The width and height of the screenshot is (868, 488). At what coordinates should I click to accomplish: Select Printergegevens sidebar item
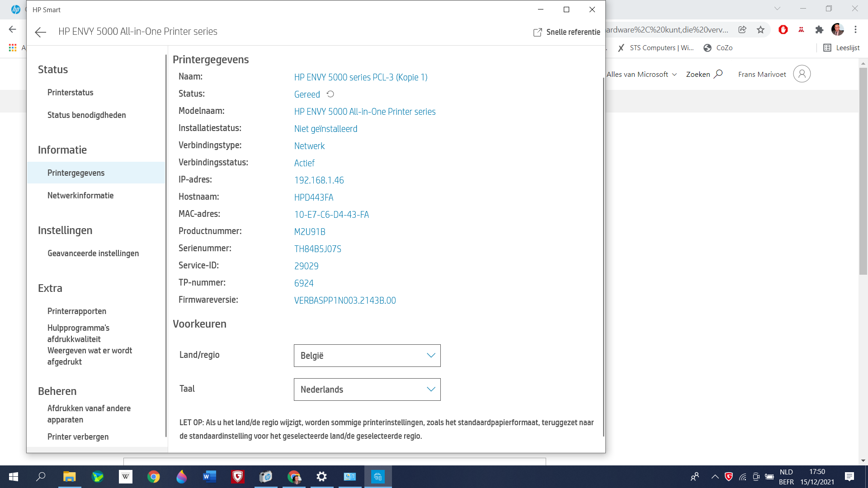[x=96, y=173]
